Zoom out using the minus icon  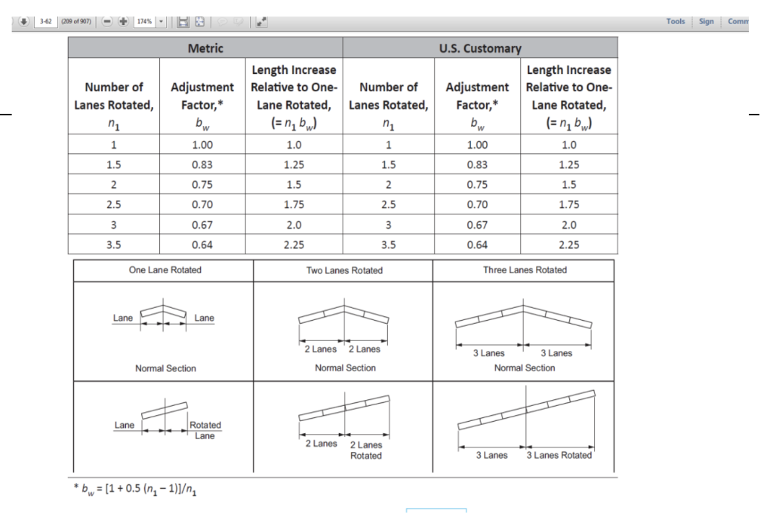pyautogui.click(x=106, y=21)
